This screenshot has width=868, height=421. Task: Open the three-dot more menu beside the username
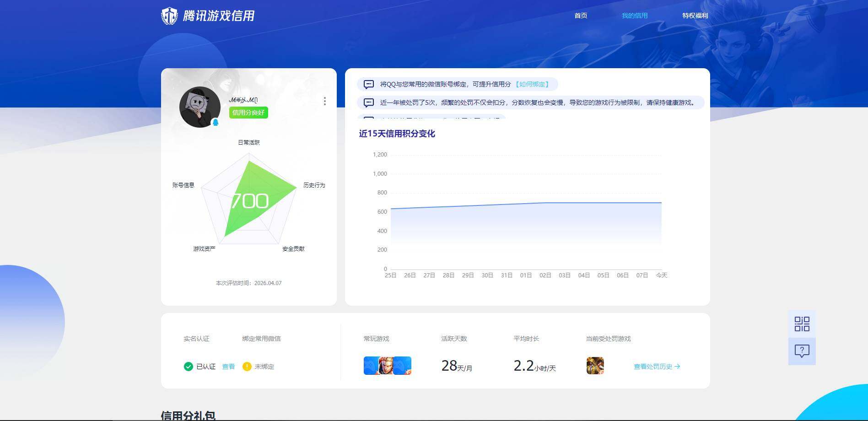[x=325, y=101]
